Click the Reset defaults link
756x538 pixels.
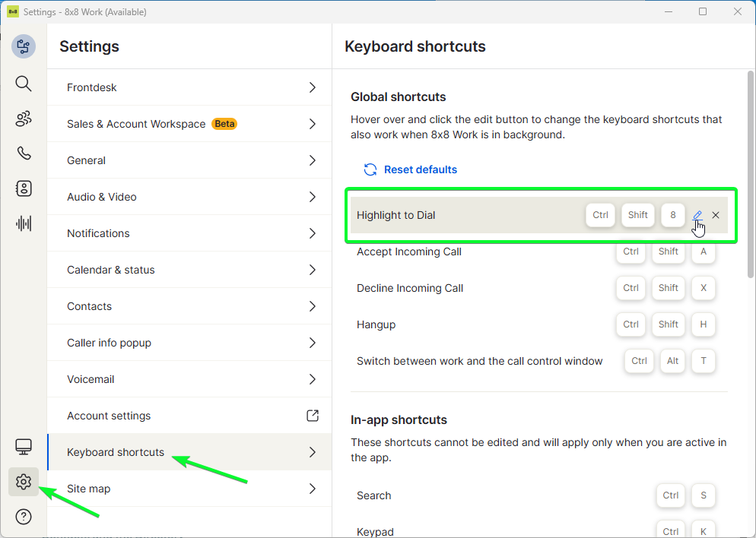pyautogui.click(x=421, y=169)
